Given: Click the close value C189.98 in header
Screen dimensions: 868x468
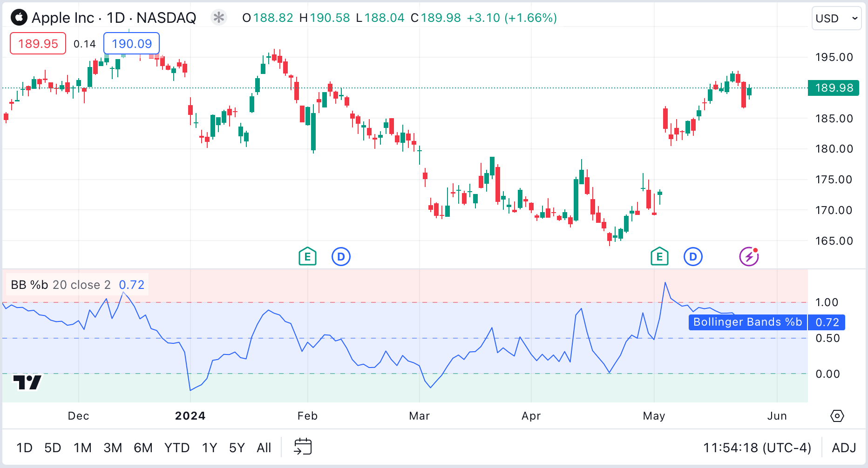Looking at the screenshot, I should pyautogui.click(x=436, y=18).
